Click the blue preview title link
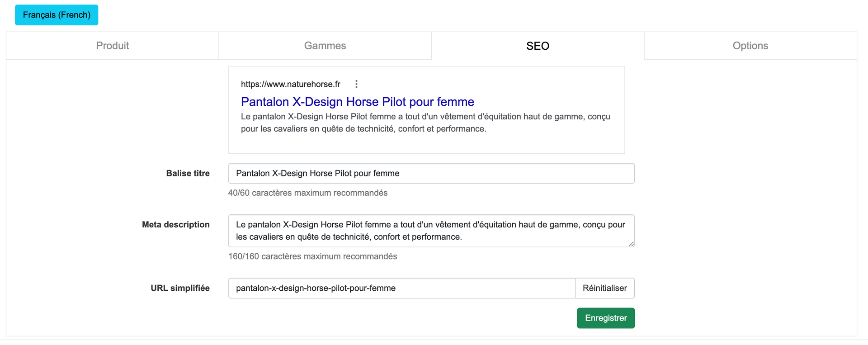The height and width of the screenshot is (345, 868). [x=357, y=102]
